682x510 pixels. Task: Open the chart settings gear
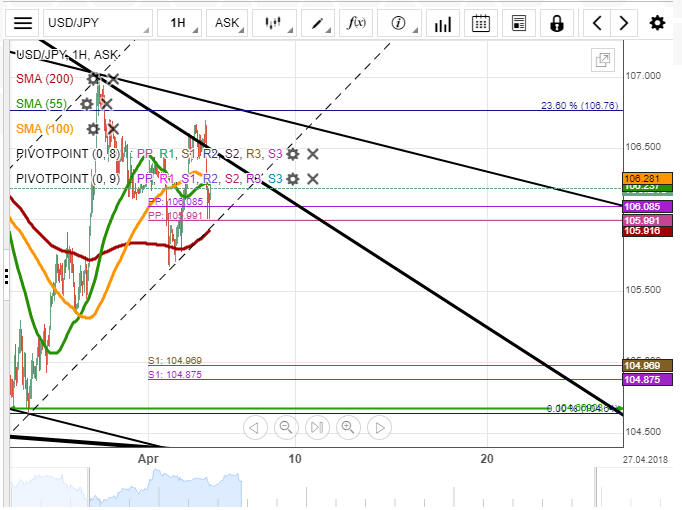(x=657, y=23)
